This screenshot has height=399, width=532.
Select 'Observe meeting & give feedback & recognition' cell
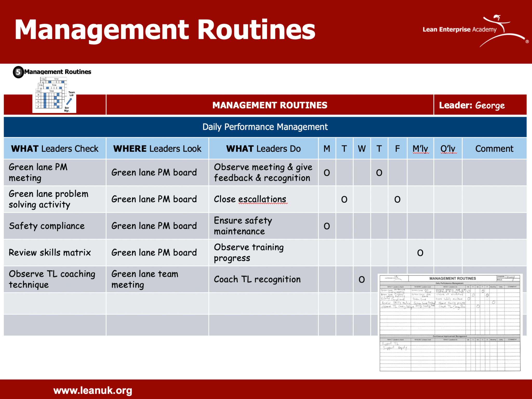pyautogui.click(x=264, y=172)
